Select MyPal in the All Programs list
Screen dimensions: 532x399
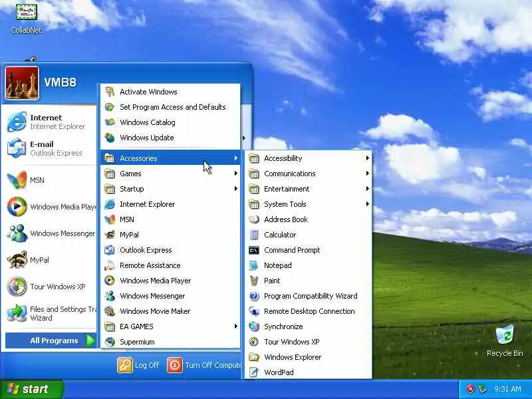pos(170,235)
